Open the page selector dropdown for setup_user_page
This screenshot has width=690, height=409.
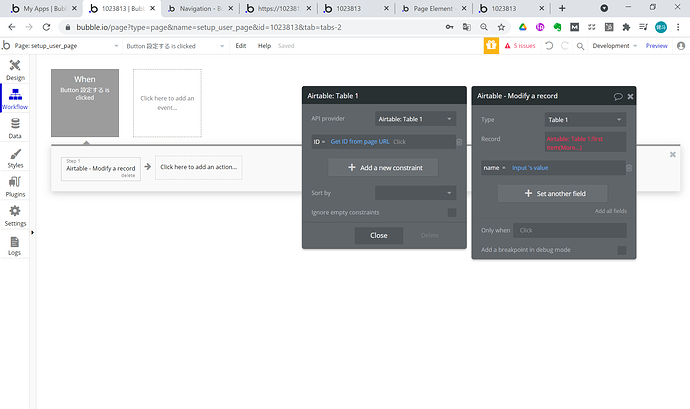(66, 46)
